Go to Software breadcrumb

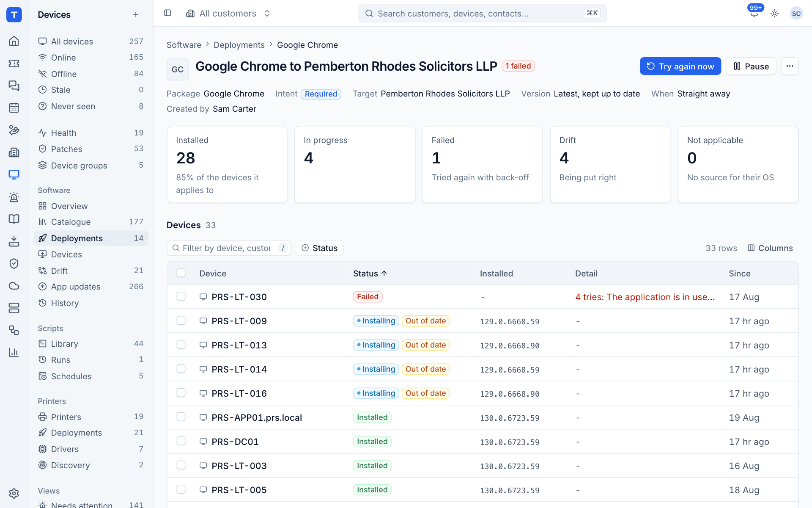point(184,45)
